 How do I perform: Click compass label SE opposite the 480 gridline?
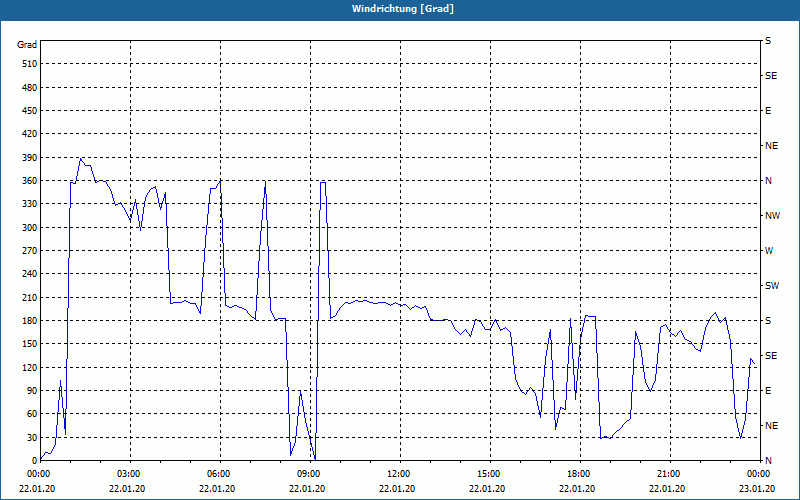[771, 76]
